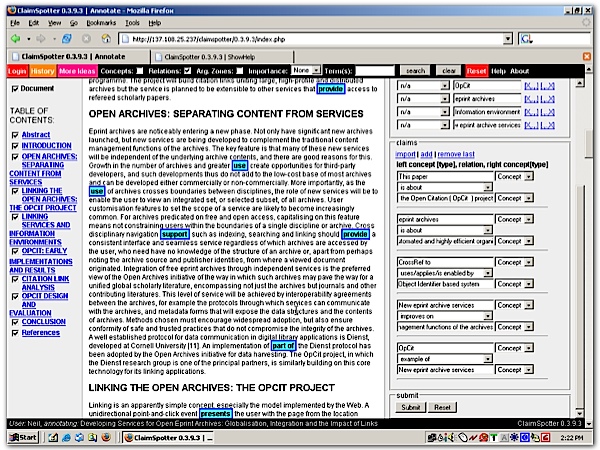This screenshot has width=600, height=450.
Task: Click the browser vertical scrollbar thumb
Action: (x=589, y=144)
